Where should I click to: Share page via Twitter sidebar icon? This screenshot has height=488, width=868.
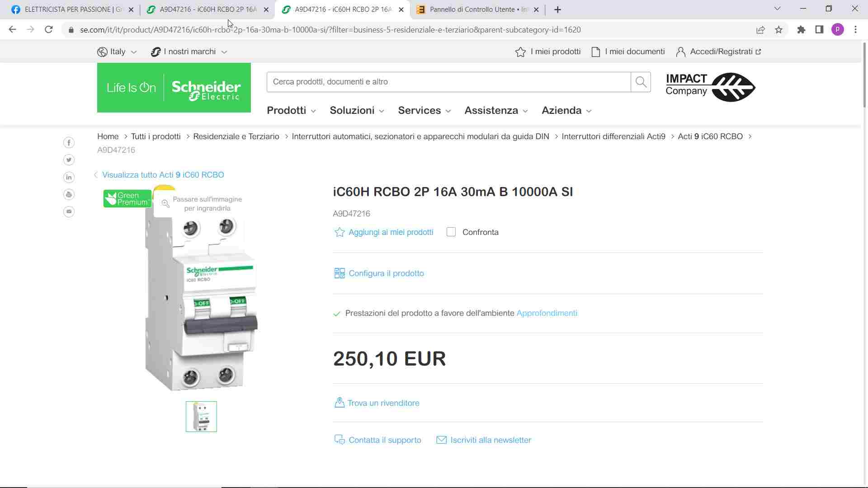[69, 160]
